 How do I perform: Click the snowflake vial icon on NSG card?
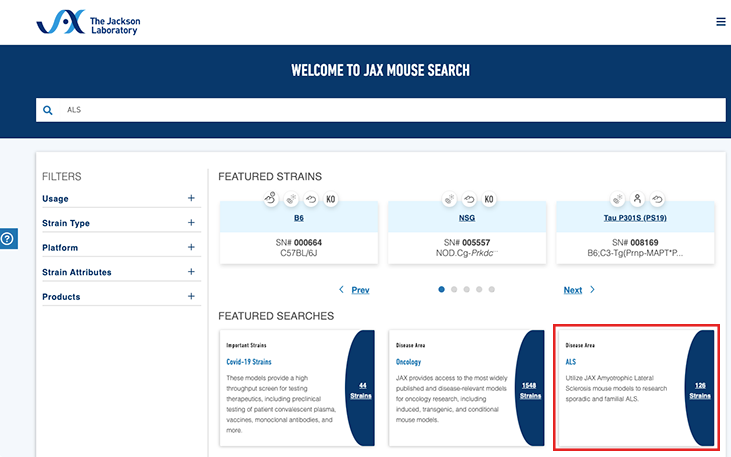click(x=449, y=200)
